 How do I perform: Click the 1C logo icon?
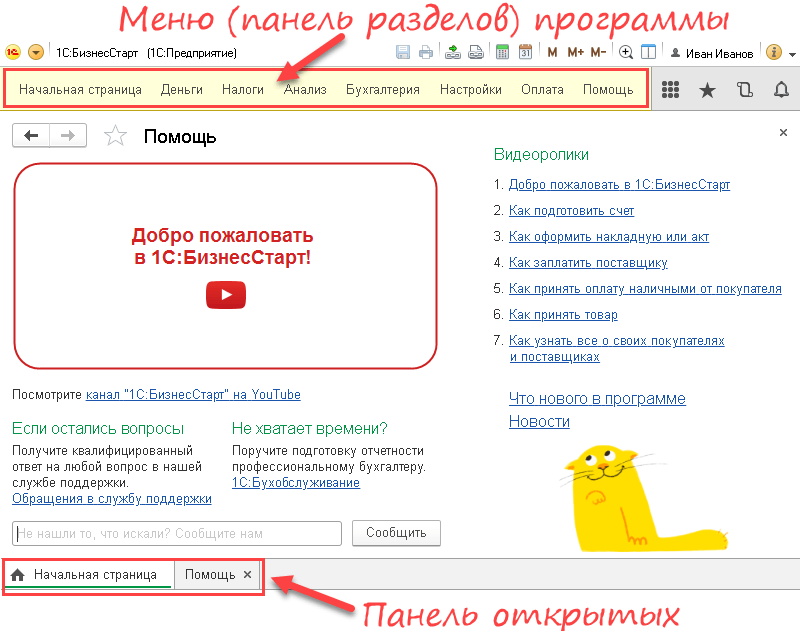pos(13,52)
